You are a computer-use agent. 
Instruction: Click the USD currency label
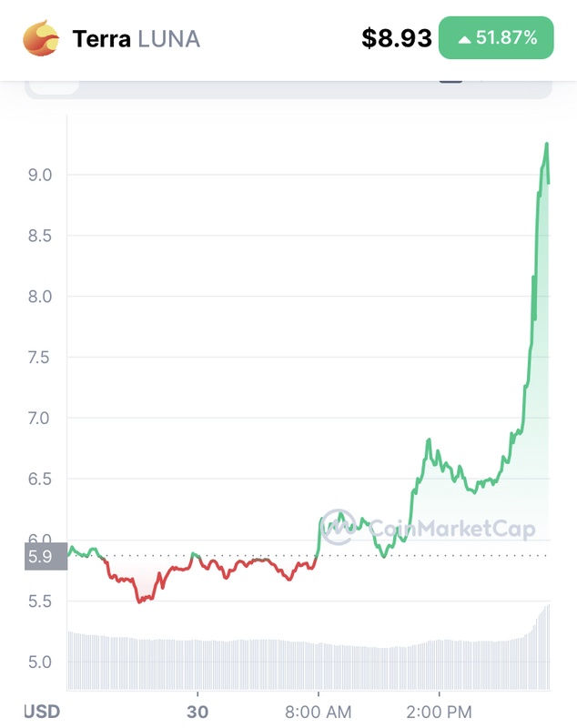(x=42, y=711)
